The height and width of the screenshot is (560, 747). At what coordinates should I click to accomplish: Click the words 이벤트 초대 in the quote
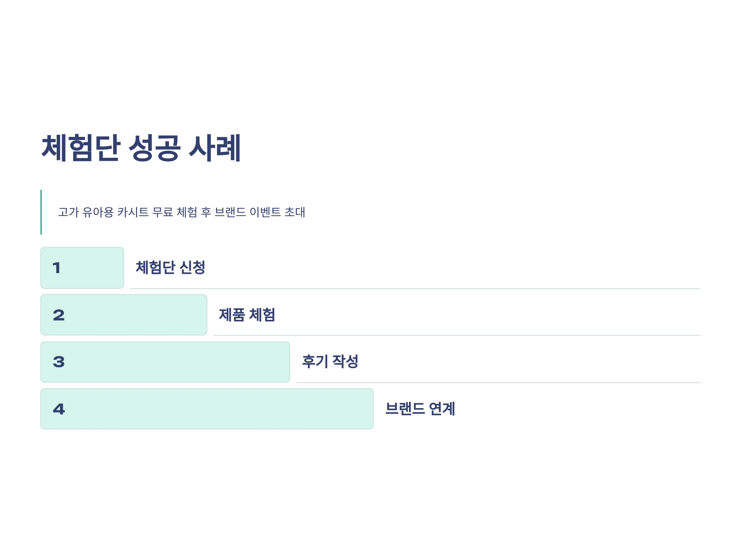point(277,212)
